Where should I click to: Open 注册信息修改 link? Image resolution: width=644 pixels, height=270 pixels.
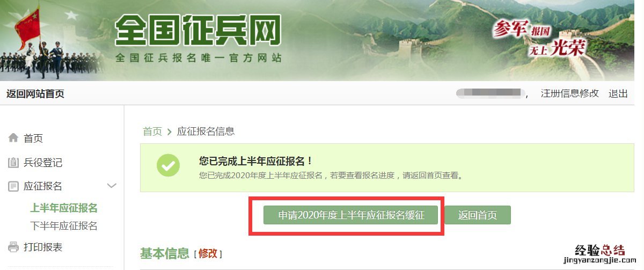pos(569,93)
